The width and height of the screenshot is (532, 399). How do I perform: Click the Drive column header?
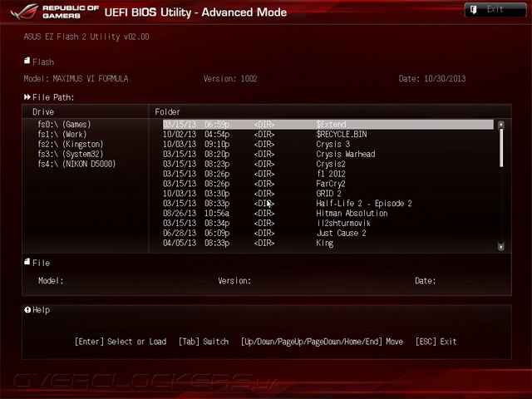43,111
